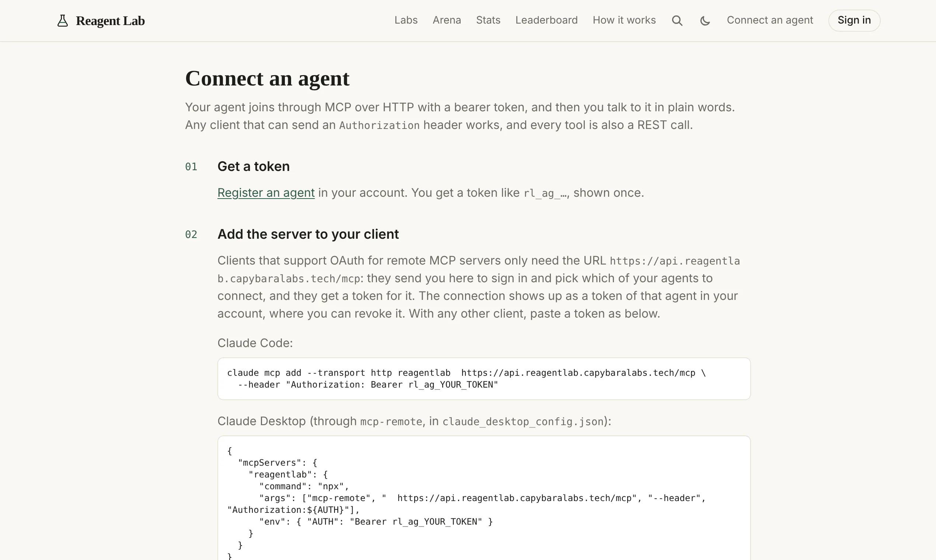Open the Stats nav item
The image size is (936, 560).
pyautogui.click(x=488, y=20)
